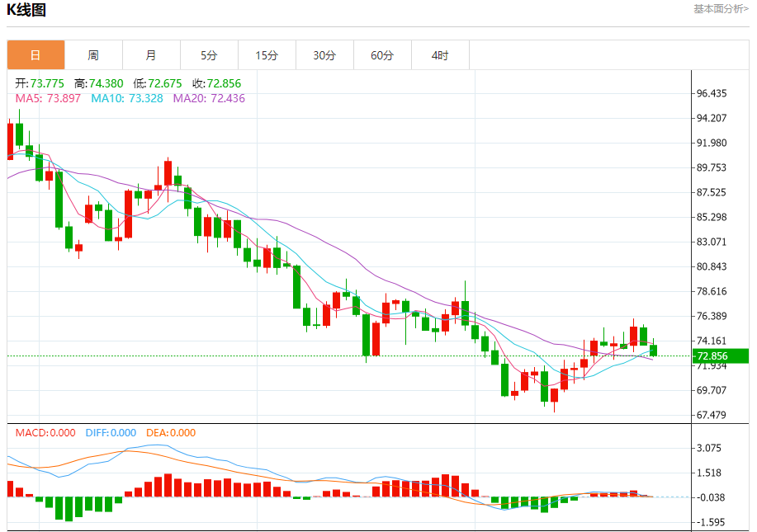This screenshot has height=532, width=757.
Task: Click the 80.843 price axis label
Action: (712, 266)
